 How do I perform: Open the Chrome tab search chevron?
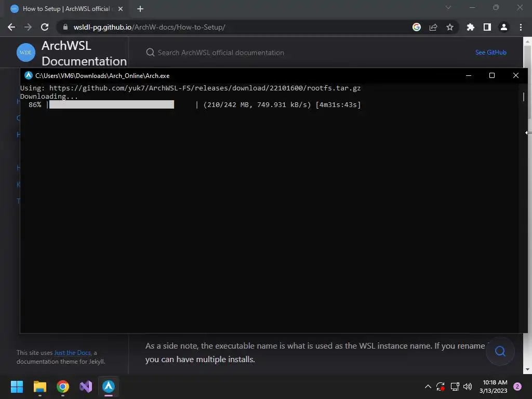click(x=448, y=7)
